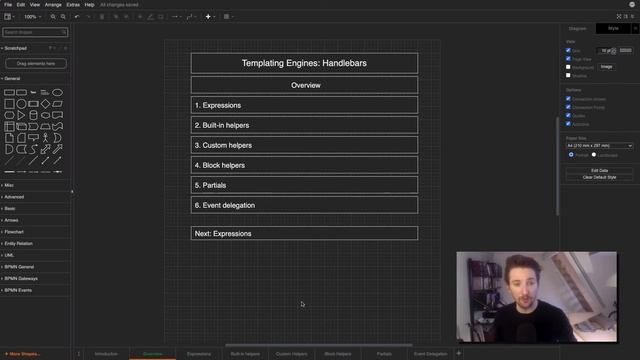This screenshot has height=360, width=640.
Task: Select the actor stick figure shape
Action: click(45, 138)
